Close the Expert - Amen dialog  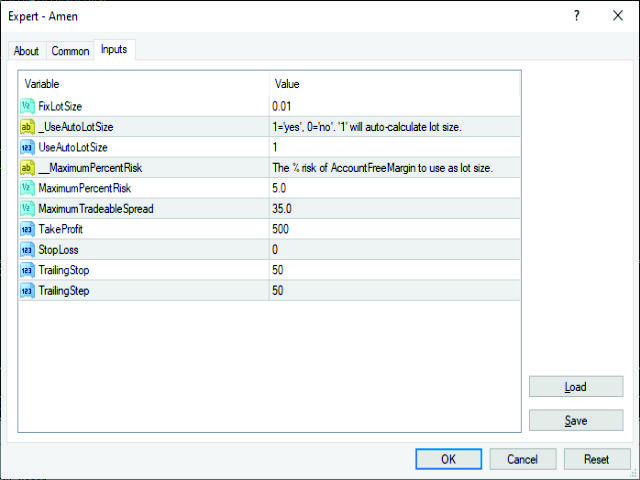tap(618, 16)
